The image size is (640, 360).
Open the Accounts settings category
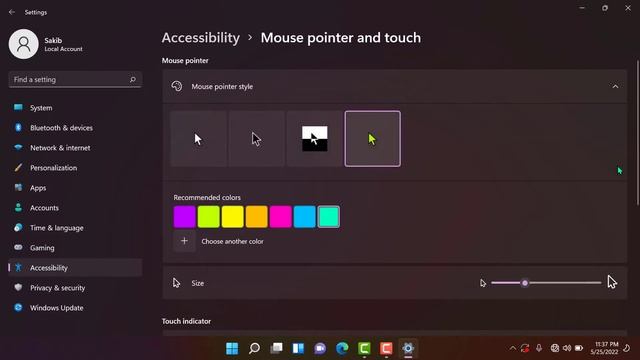(x=75, y=208)
